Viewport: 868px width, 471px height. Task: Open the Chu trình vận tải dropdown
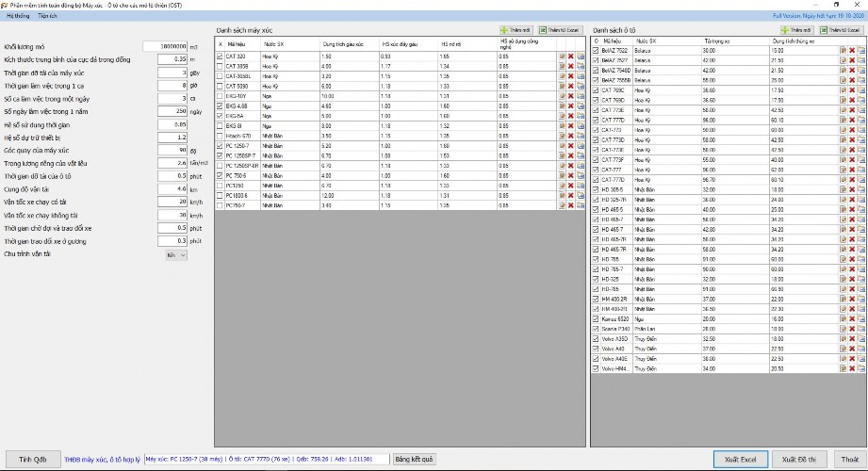[x=176, y=254]
